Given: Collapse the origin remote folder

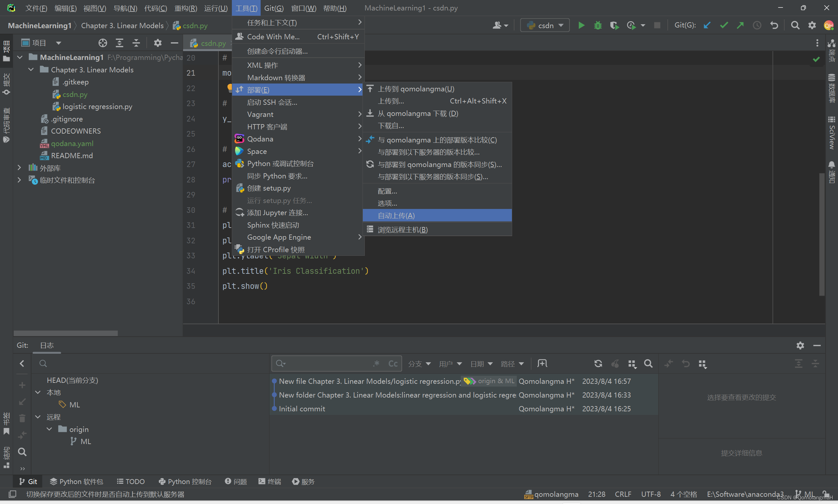Looking at the screenshot, I should pyautogui.click(x=49, y=429).
